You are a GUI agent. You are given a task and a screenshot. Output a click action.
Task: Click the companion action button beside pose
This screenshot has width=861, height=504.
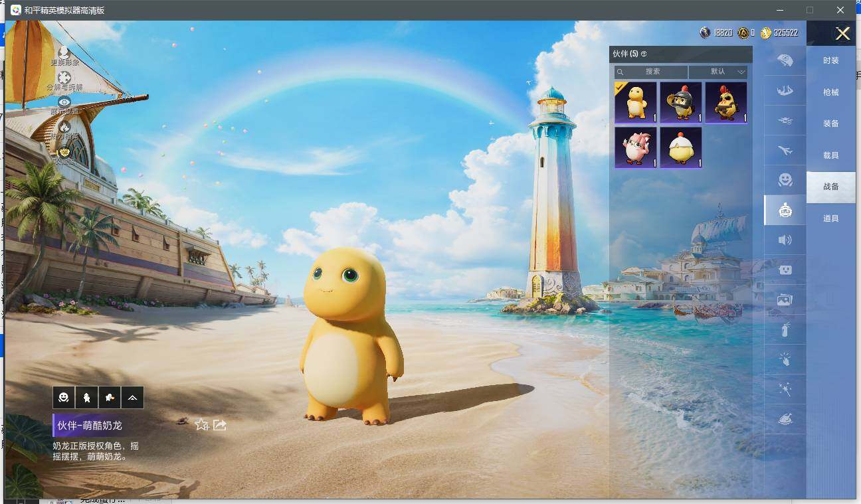[110, 398]
